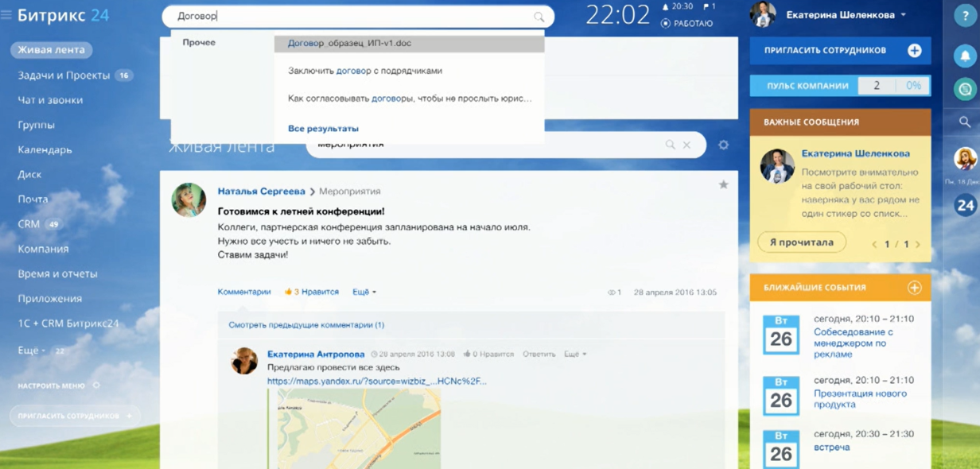Expand Ещё dropdown under the post
The width and height of the screenshot is (980, 469).
(364, 292)
